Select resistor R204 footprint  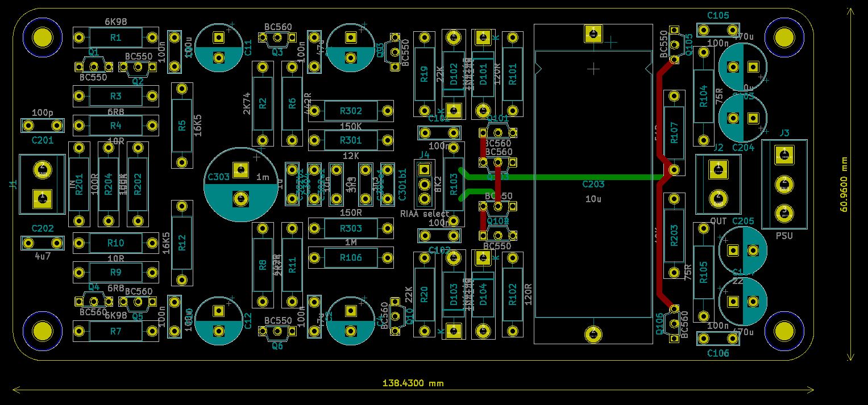click(x=108, y=184)
